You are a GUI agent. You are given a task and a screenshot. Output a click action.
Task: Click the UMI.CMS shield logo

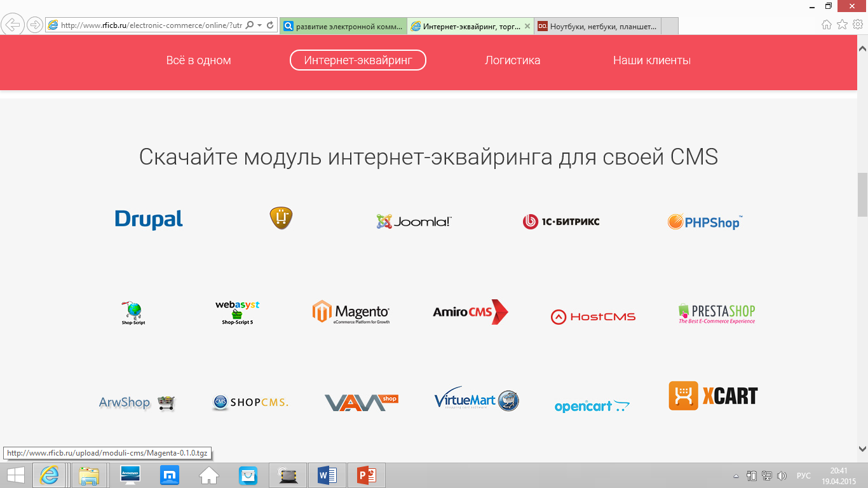(281, 218)
